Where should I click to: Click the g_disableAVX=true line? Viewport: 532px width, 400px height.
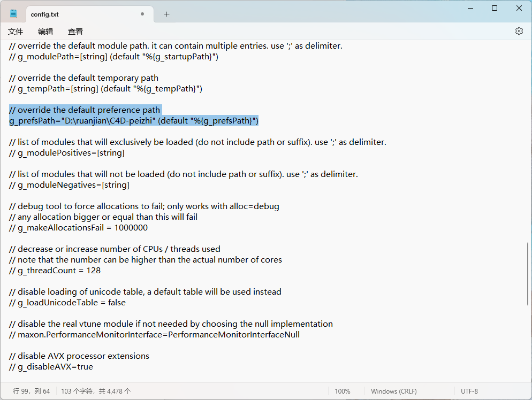pyautogui.click(x=51, y=367)
